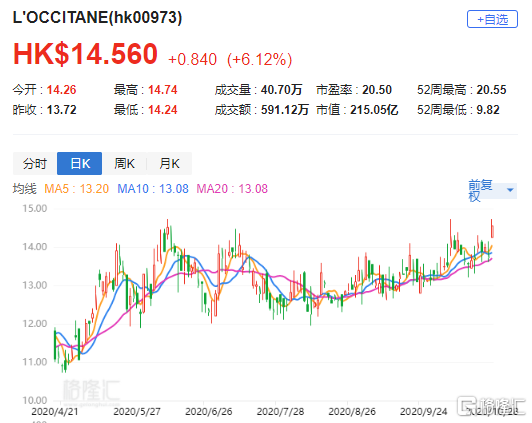The image size is (532, 423).
Task: Click the 2020/4/21 date axis label
Action: (55, 412)
